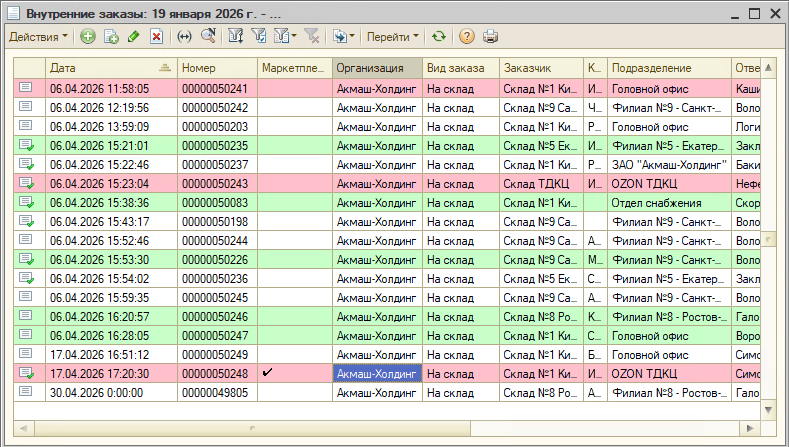Screen dimensions: 789x447
Task: Click the Маркетпле... column header
Action: 295,68
